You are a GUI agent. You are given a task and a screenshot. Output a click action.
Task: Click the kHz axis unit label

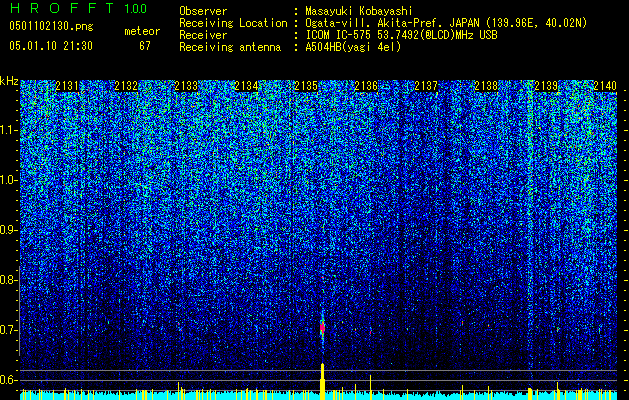[x=9, y=81]
